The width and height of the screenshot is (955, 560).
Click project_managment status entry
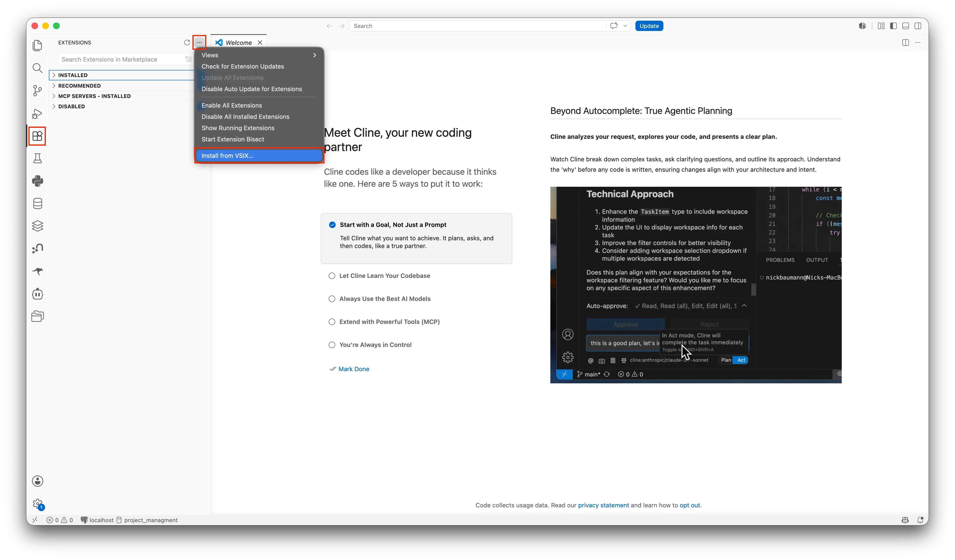(147, 520)
